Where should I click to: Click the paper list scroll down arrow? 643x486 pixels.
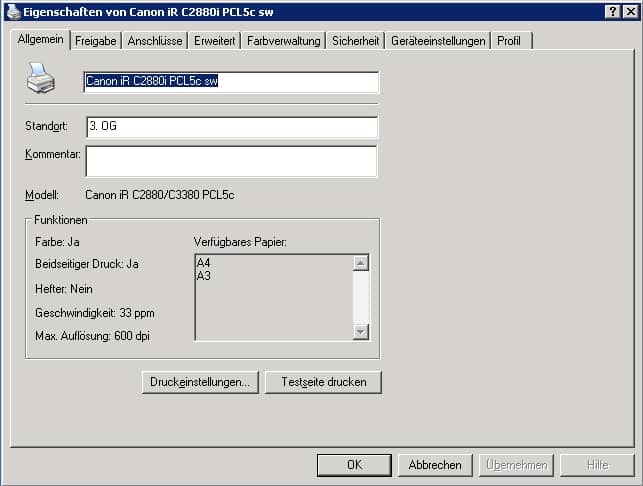click(x=360, y=331)
